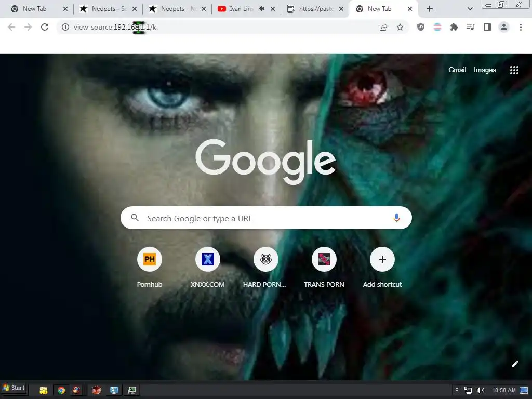Click the browser forward arrow

[x=28, y=27]
